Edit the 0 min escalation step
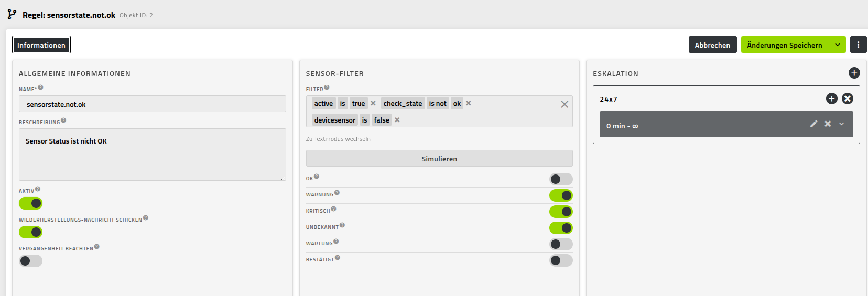 tap(813, 124)
